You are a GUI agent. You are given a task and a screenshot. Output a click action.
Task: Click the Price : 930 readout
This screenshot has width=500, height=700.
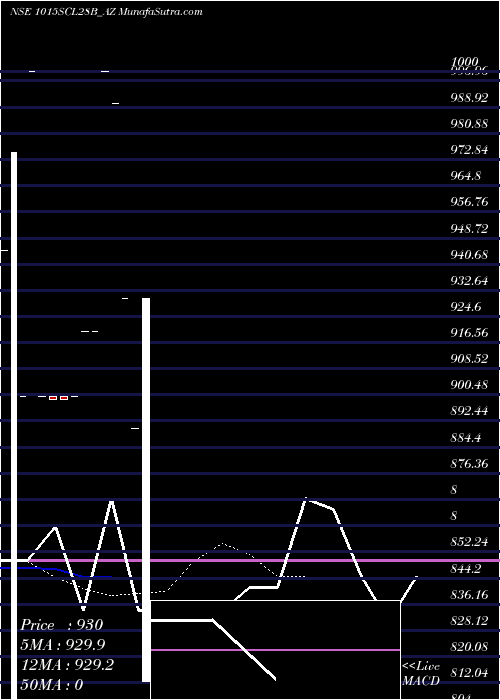(x=62, y=625)
